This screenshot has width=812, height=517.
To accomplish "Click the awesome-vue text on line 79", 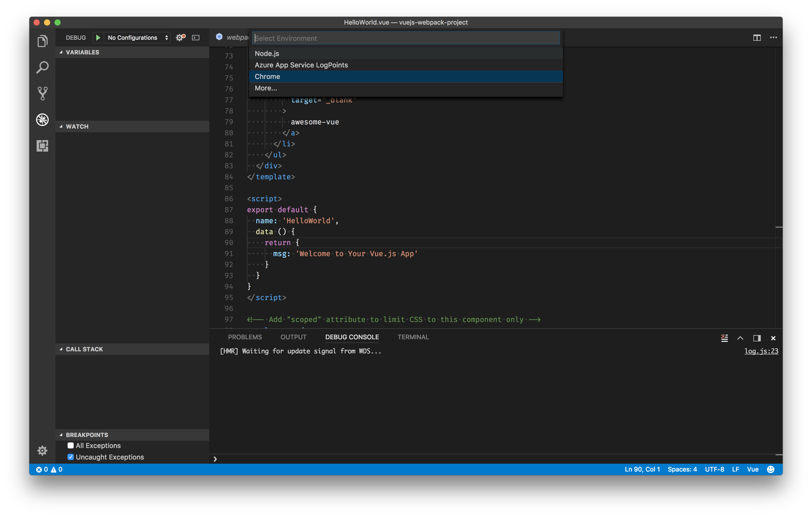I will pos(315,122).
